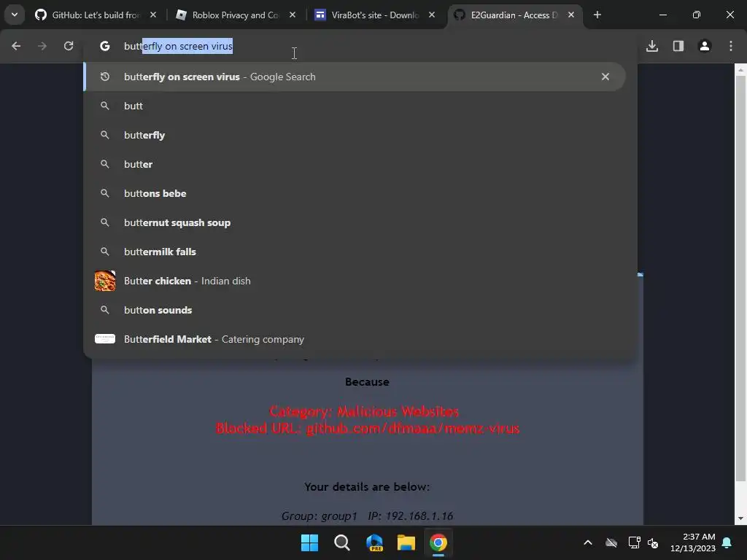Click the Butter chicken thumbnail image
747x560 pixels.
pyautogui.click(x=105, y=281)
